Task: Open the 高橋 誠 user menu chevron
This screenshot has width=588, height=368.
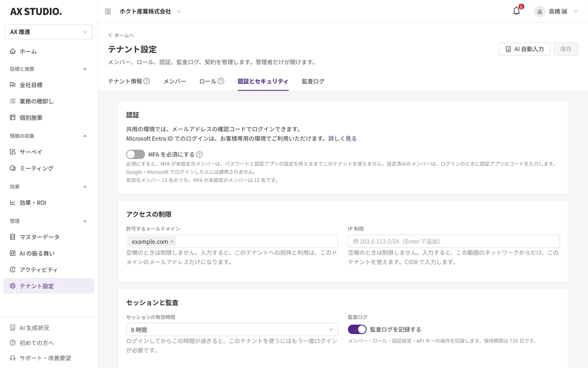Action: tap(576, 11)
